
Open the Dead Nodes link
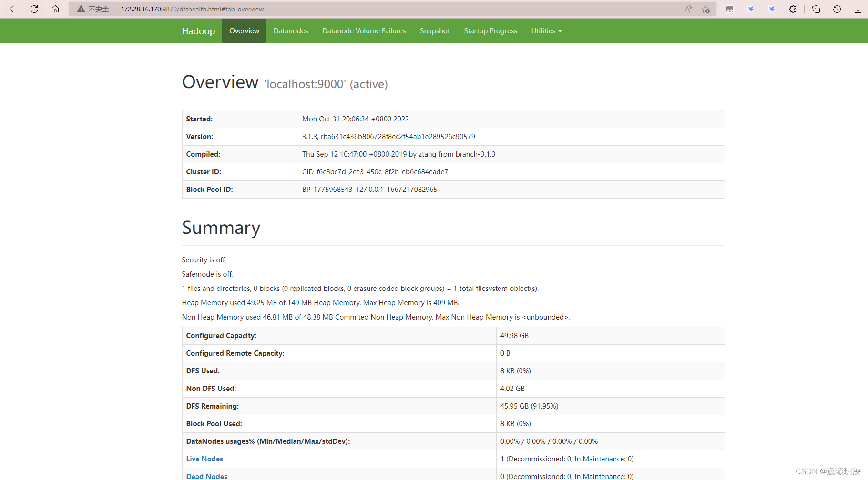(x=207, y=476)
